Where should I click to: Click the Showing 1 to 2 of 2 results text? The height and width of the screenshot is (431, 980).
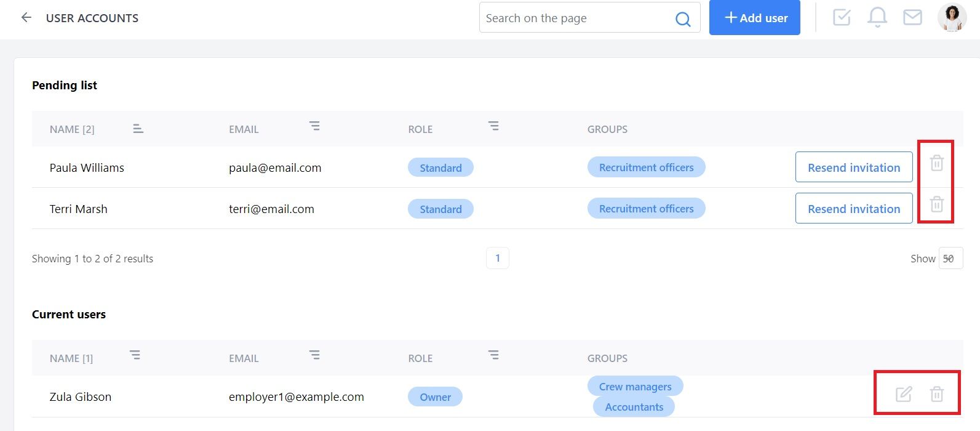(92, 259)
